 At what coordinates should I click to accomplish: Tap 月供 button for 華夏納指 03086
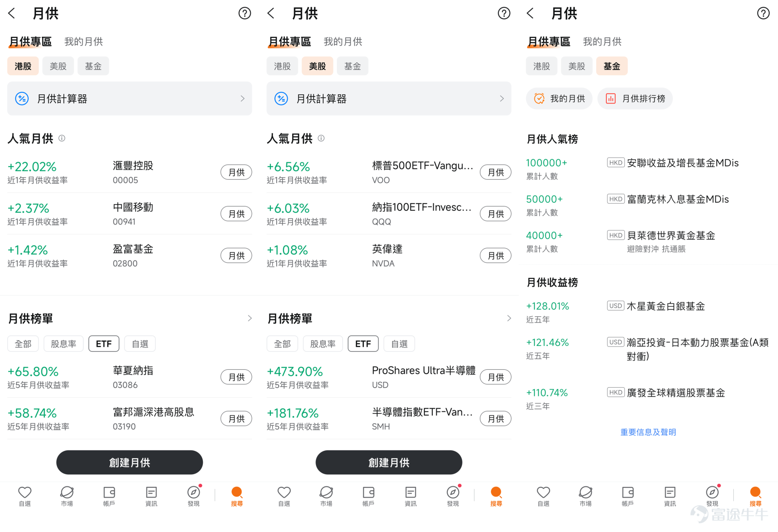tap(236, 377)
